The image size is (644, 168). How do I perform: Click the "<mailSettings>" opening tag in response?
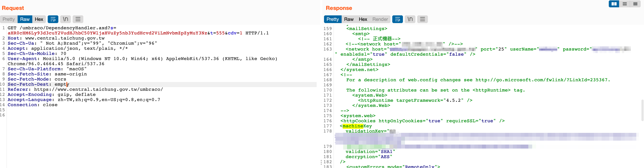click(367, 29)
